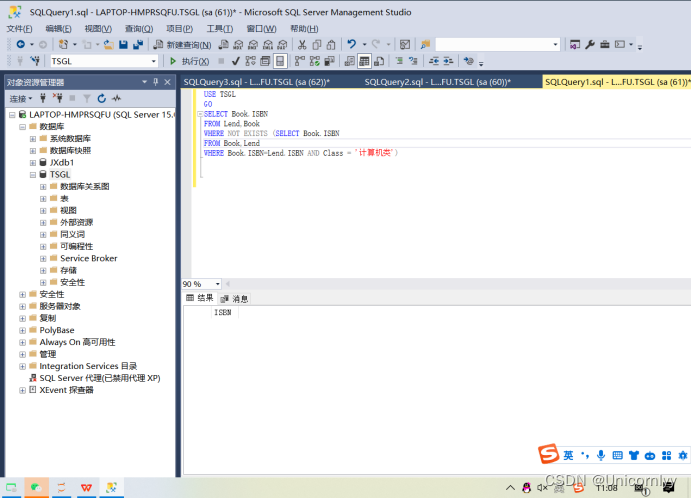
Task: Toggle include client statistics
Action: coord(329,61)
